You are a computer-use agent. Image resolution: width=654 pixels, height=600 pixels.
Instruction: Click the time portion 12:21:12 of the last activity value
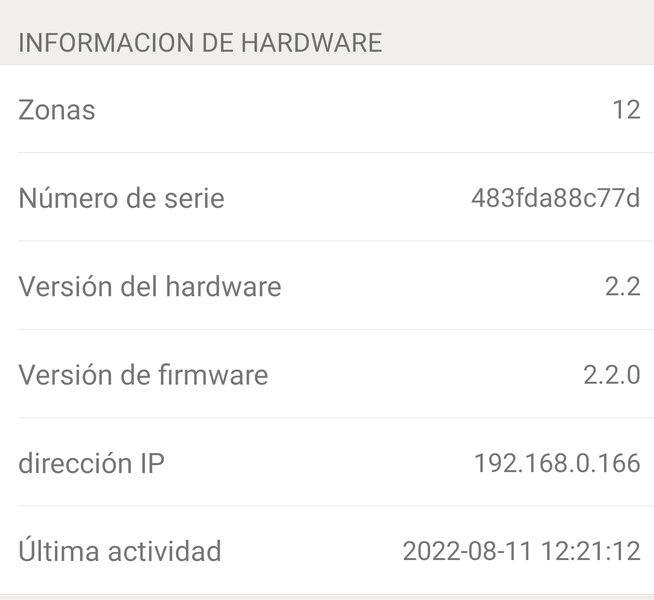tap(591, 551)
